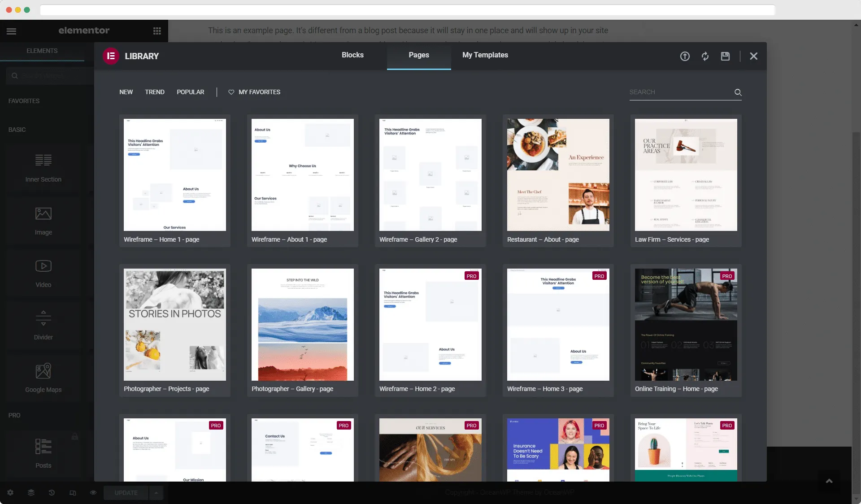Toggle the My Favorites filter heart
861x504 pixels.
pos(230,92)
